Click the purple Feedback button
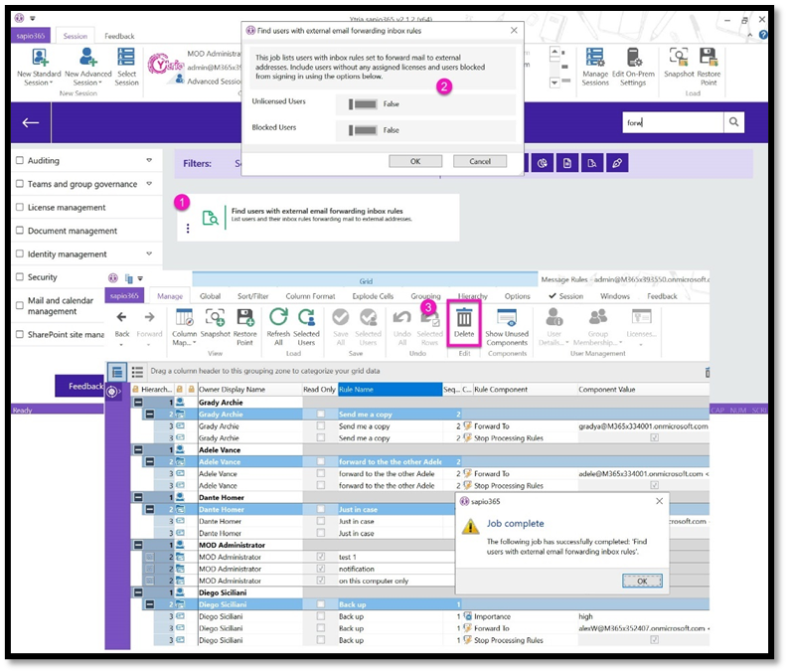This screenshot has height=672, width=787. tap(80, 386)
